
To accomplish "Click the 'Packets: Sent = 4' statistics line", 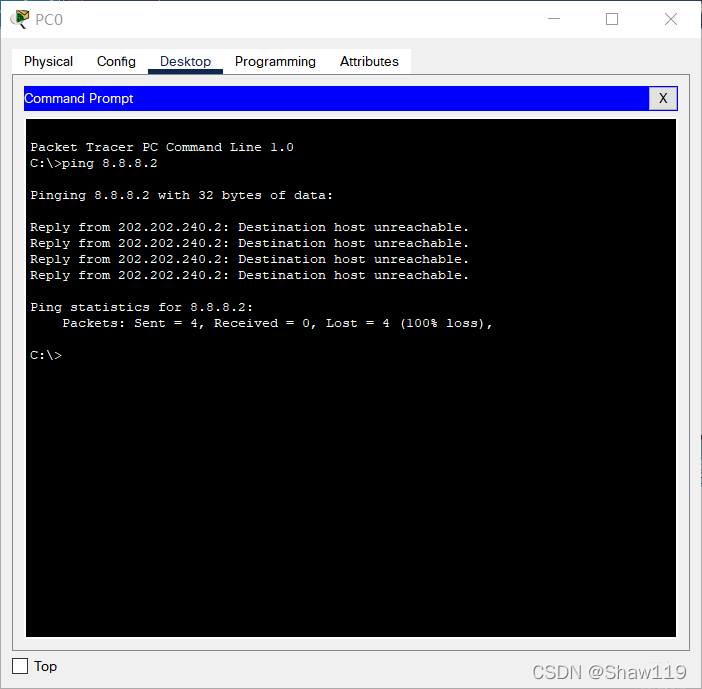I will point(277,324).
